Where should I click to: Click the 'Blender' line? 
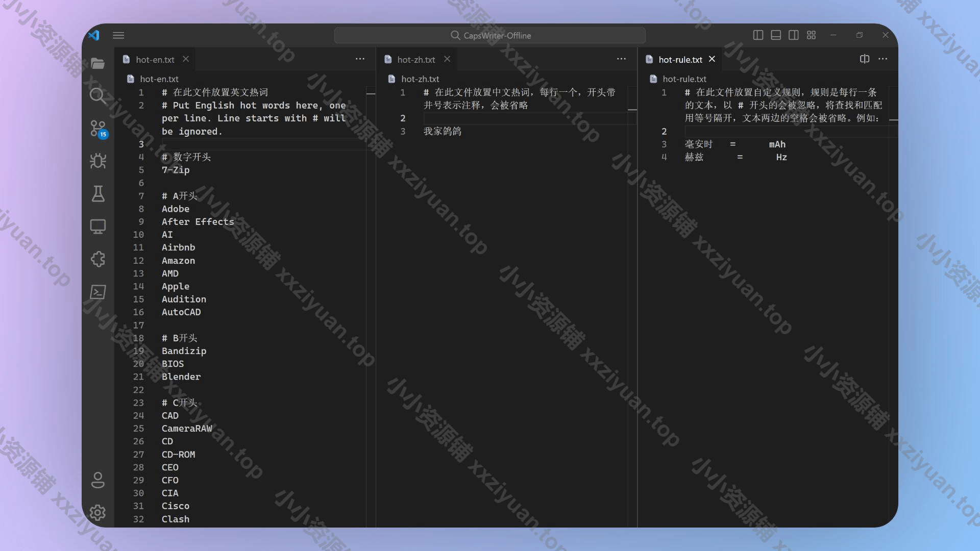[x=181, y=377]
